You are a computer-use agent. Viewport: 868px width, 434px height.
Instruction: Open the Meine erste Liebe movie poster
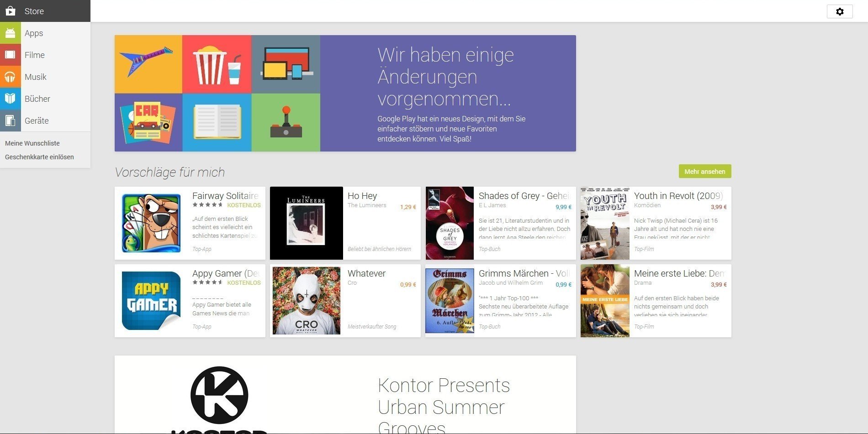point(605,301)
